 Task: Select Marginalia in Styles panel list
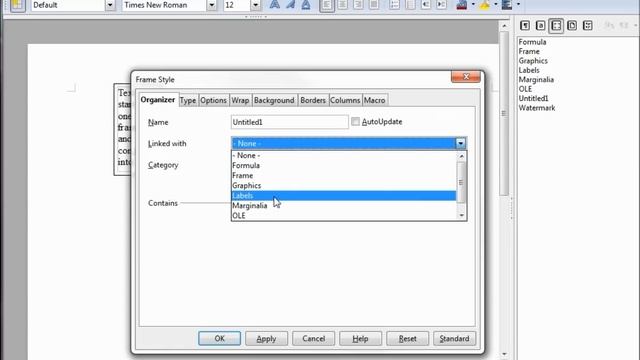(x=536, y=80)
